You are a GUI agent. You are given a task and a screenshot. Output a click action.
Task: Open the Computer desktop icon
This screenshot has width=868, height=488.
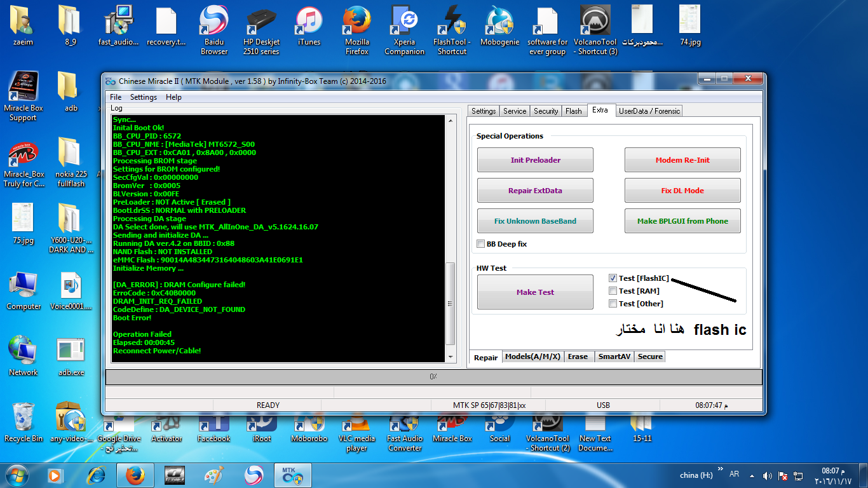pyautogui.click(x=24, y=290)
